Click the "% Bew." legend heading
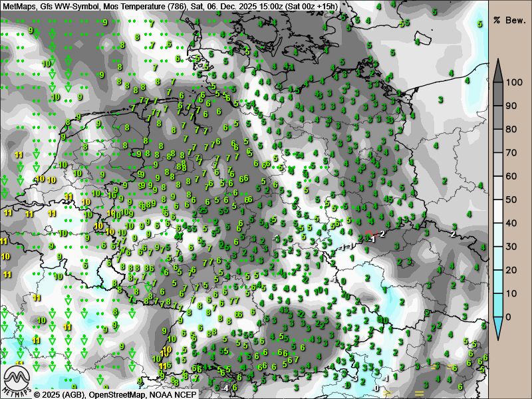 (509, 20)
